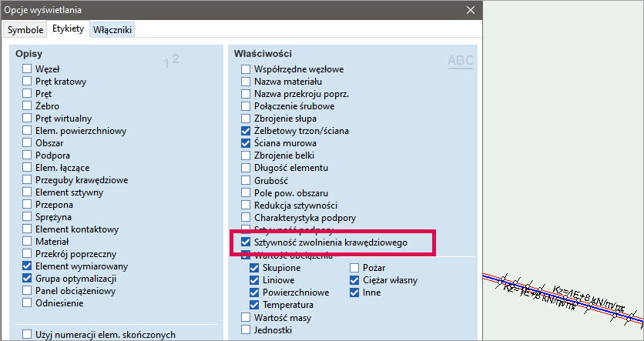
Task: Uncheck Żelbetowy trzon/ściana
Action: [247, 131]
